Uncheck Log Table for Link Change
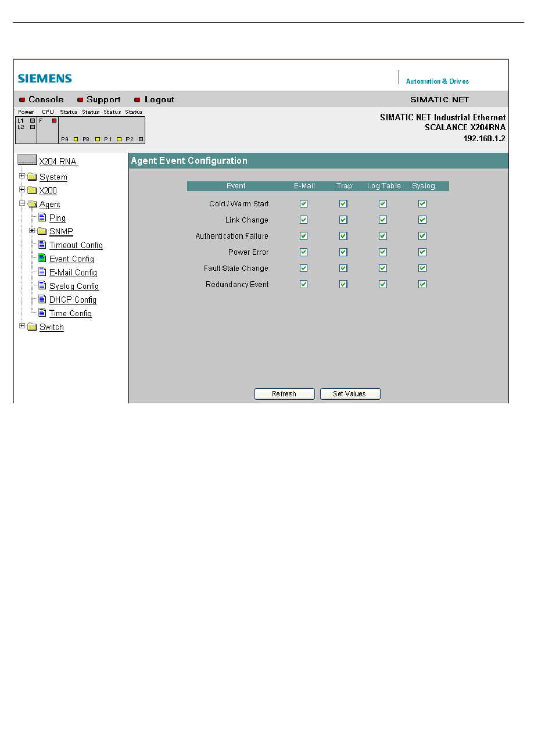Image resolution: width=552 pixels, height=756 pixels. click(x=383, y=220)
